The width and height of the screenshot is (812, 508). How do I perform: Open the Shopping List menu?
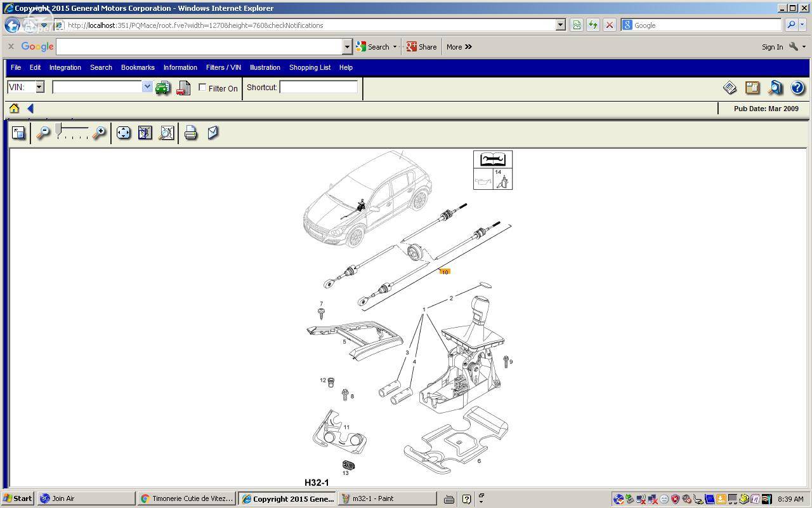click(x=310, y=67)
